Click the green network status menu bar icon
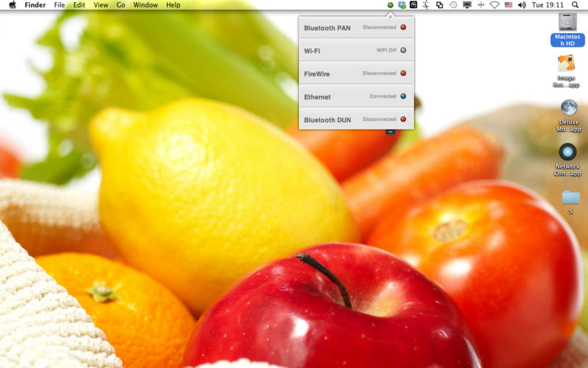This screenshot has width=588, height=368. pos(390,5)
